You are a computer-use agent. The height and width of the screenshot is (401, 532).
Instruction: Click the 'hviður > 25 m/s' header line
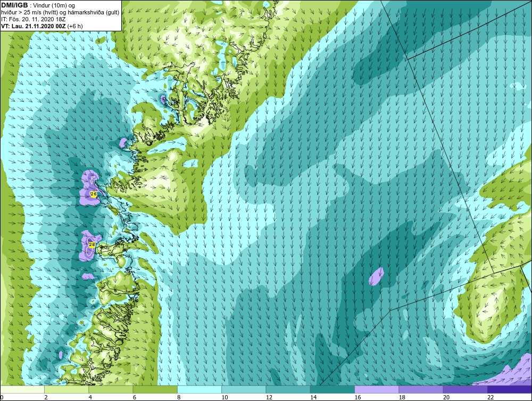[60, 12]
